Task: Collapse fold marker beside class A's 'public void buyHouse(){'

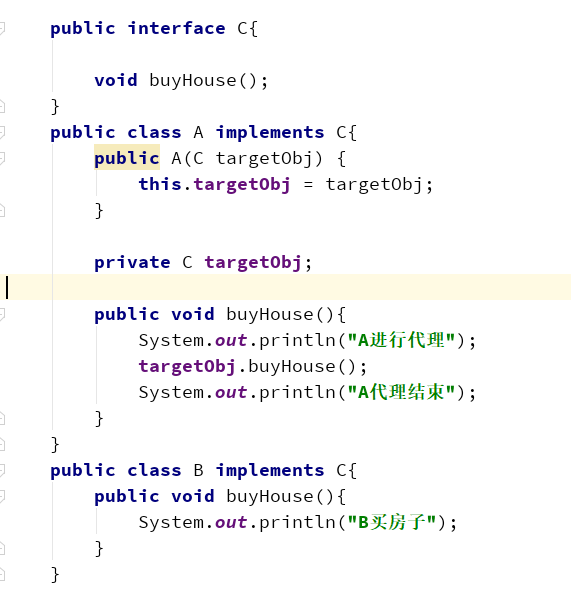Action: [x=2, y=314]
